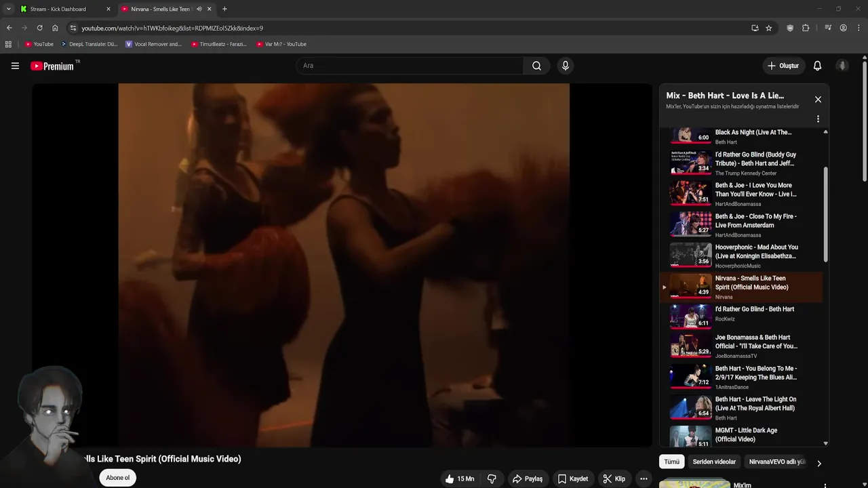Switch to Stream - Kick Dashboard tab
Viewport: 868px width, 488px height.
pyautogui.click(x=66, y=9)
